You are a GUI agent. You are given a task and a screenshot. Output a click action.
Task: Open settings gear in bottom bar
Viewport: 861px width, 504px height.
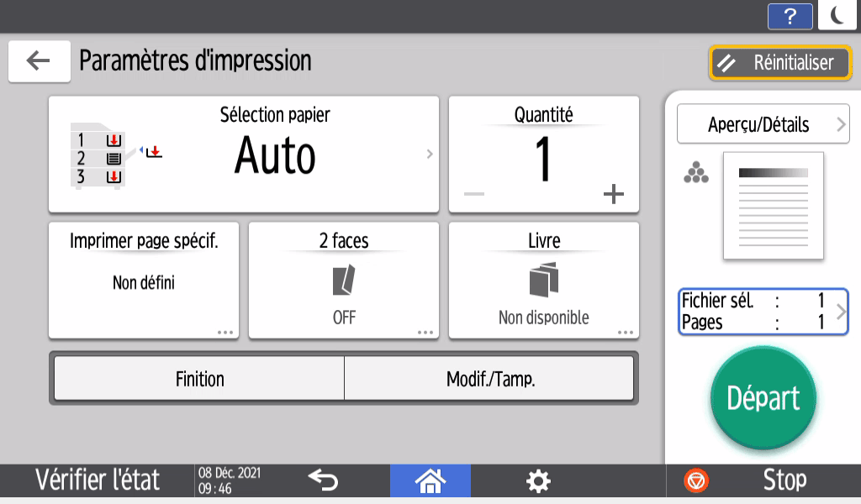coord(537,480)
